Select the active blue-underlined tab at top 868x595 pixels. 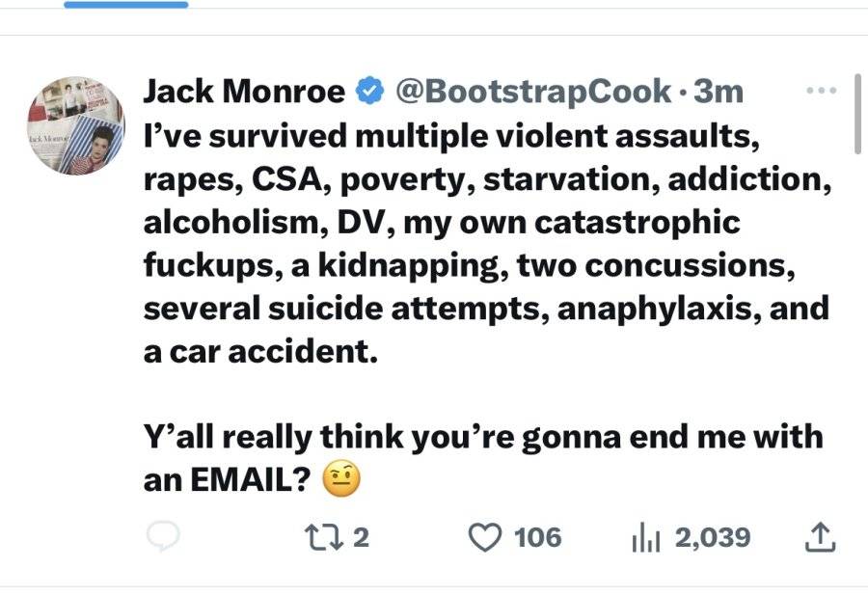tap(126, 5)
